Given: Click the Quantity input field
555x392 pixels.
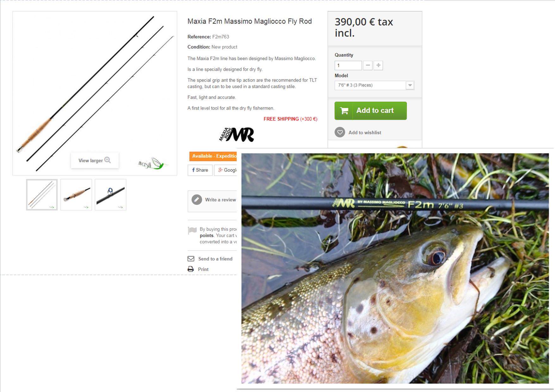Looking at the screenshot, I should coord(348,65).
